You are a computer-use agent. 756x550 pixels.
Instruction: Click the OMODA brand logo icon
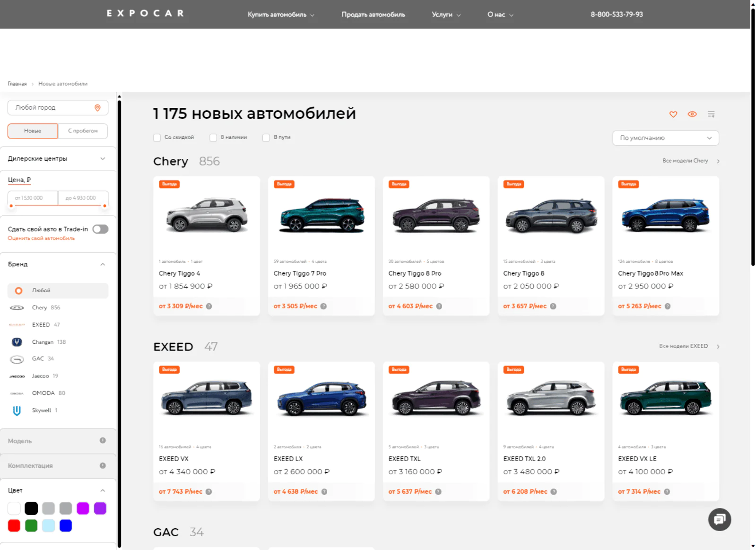coord(17,393)
